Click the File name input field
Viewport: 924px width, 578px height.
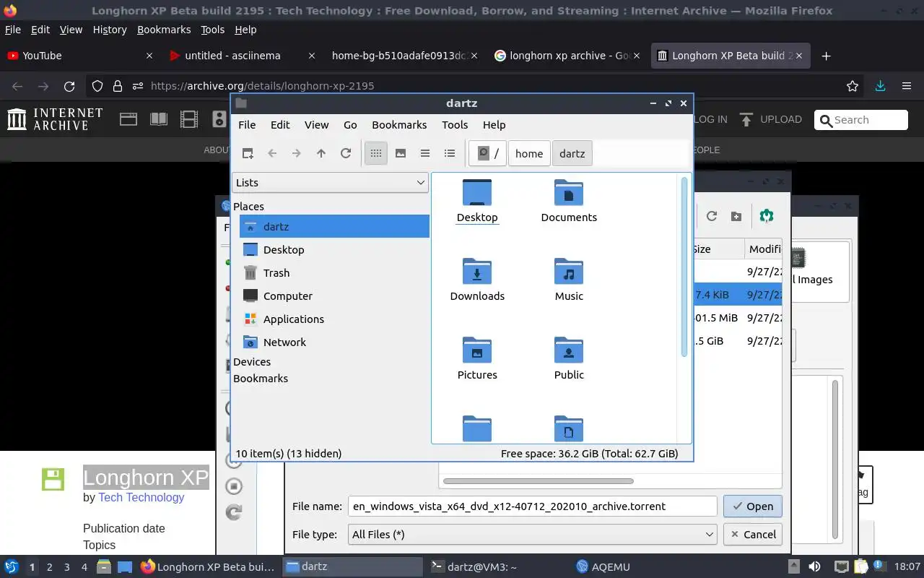(532, 506)
